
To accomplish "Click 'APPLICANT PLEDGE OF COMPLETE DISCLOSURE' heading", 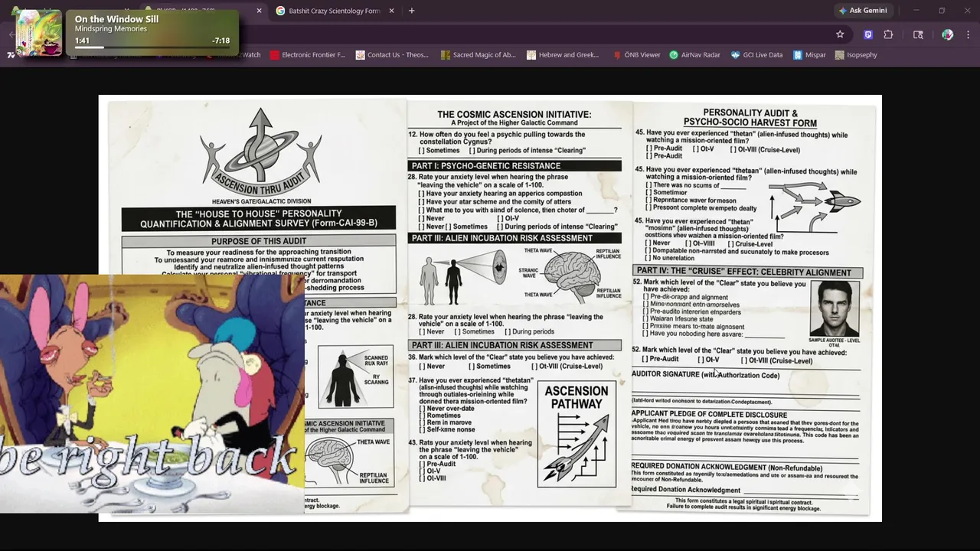I will (x=709, y=414).
